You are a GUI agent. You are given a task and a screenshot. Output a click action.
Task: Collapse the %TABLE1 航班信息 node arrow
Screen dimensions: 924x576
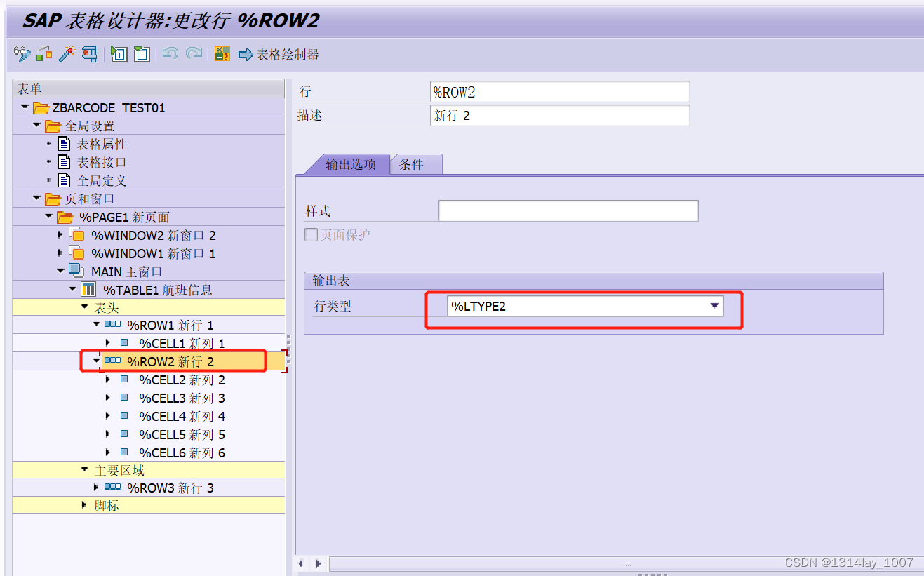click(73, 288)
